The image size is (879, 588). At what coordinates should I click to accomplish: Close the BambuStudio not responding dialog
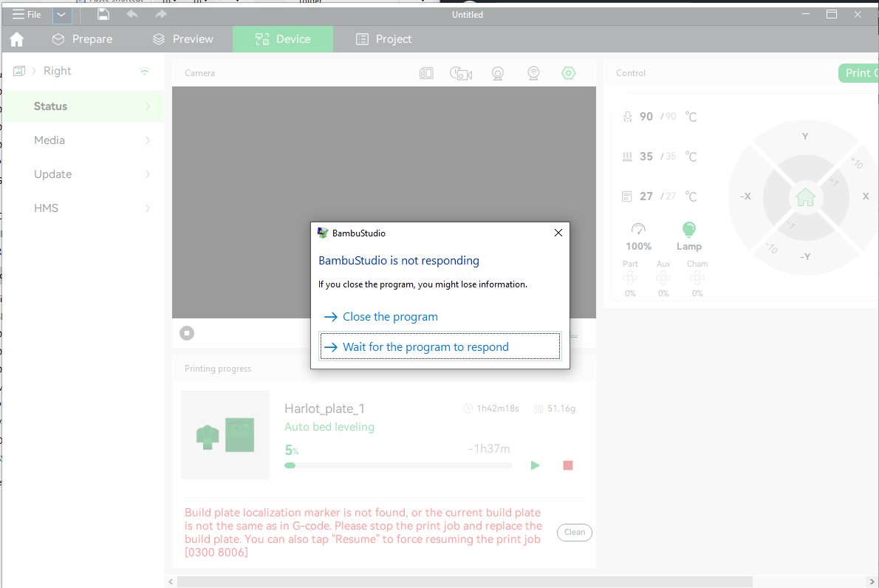pyautogui.click(x=558, y=233)
